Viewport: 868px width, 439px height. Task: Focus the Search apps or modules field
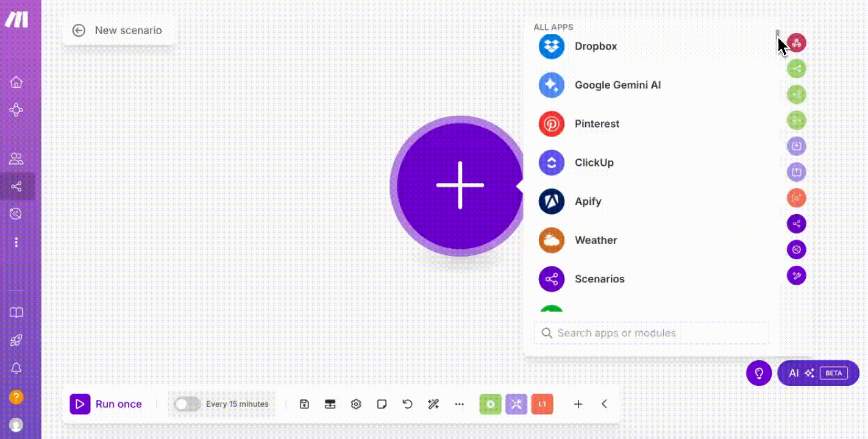(651, 333)
